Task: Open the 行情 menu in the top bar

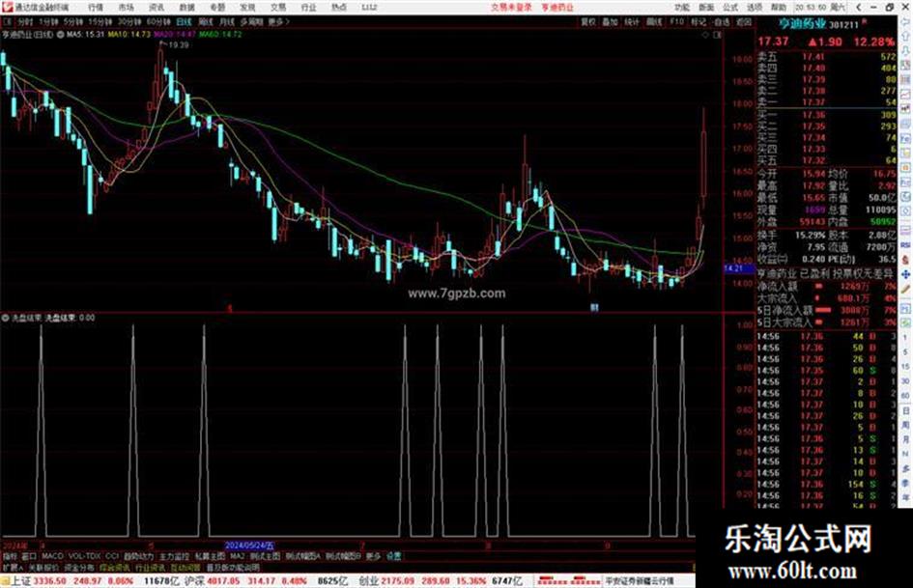Action: [96, 7]
